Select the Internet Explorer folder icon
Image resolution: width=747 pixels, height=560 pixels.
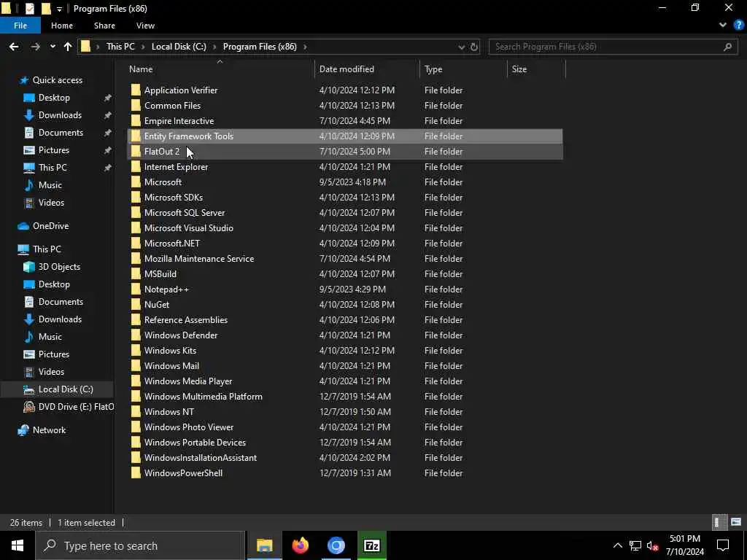click(x=136, y=167)
